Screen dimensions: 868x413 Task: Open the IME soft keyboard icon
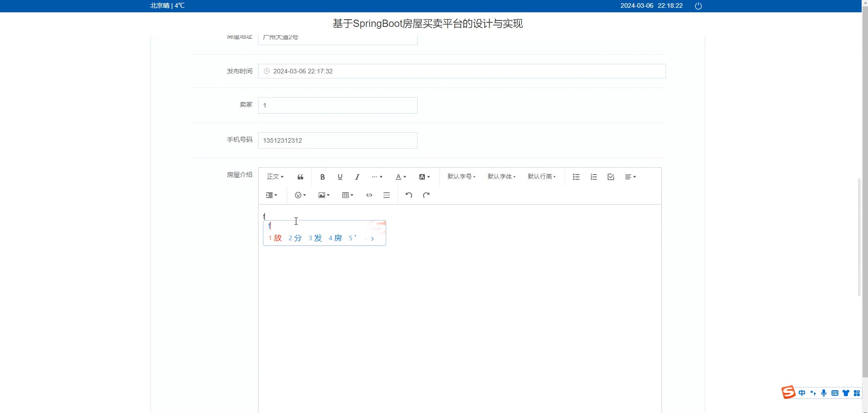(835, 393)
